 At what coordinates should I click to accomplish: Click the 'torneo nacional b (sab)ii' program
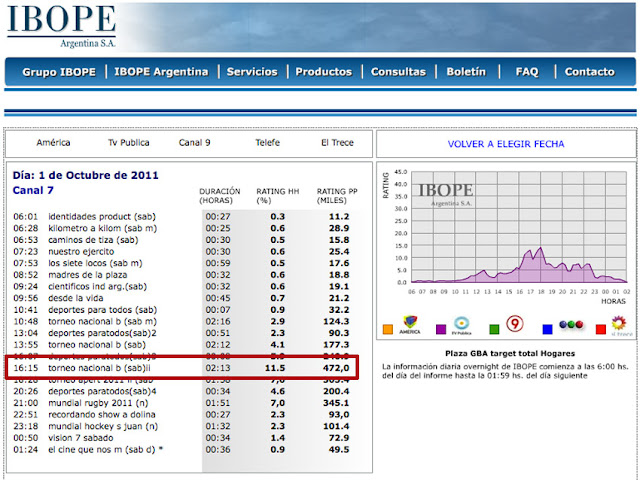coord(100,368)
